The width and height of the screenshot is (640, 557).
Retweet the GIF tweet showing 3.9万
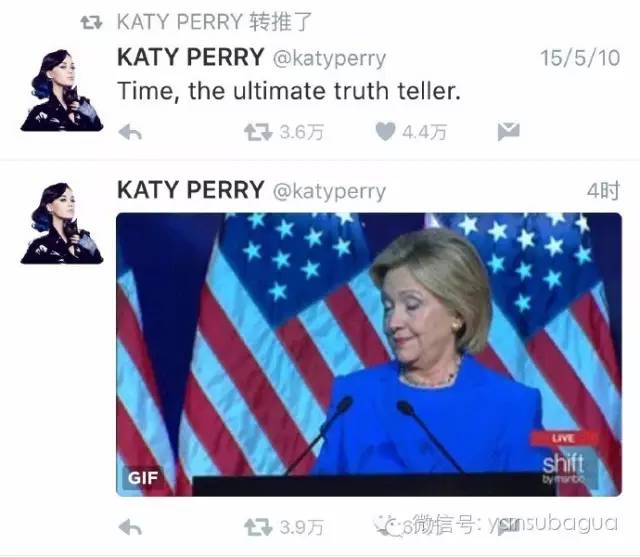coord(258,527)
